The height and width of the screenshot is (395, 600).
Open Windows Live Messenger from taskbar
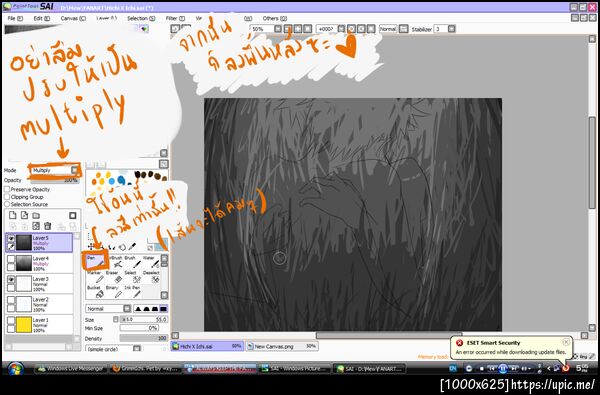tap(70, 369)
